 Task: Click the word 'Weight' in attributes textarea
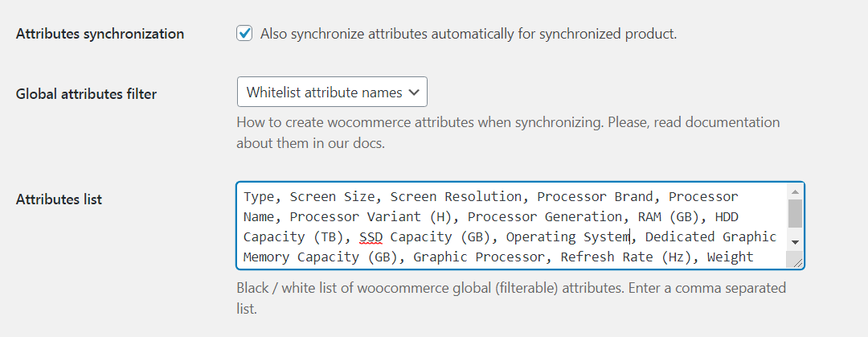point(730,257)
